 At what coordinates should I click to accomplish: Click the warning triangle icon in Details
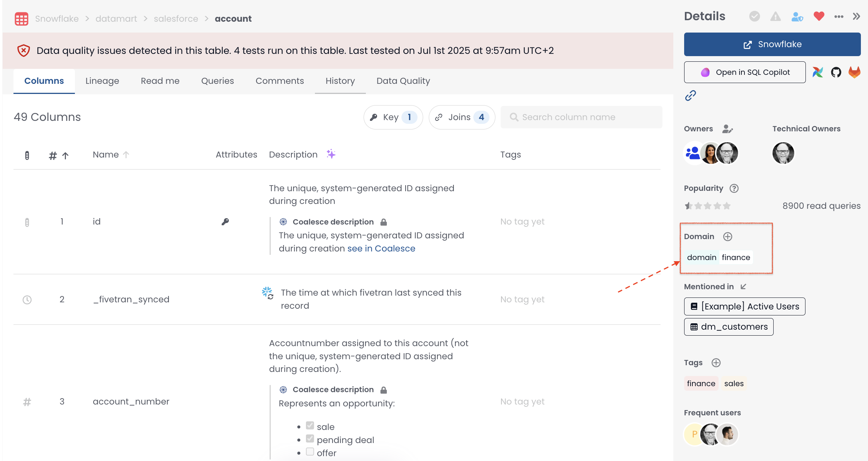click(776, 16)
